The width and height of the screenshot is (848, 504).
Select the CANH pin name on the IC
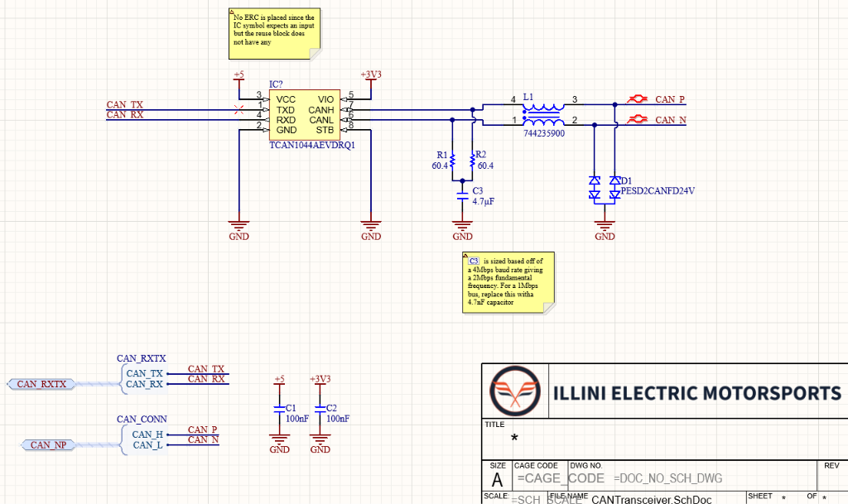(321, 110)
